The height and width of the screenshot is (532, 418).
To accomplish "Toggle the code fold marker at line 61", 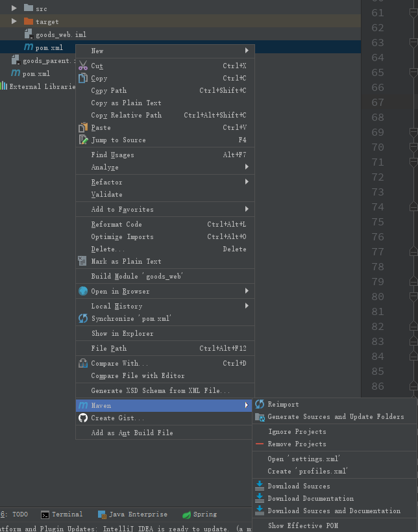I will coord(413,13).
